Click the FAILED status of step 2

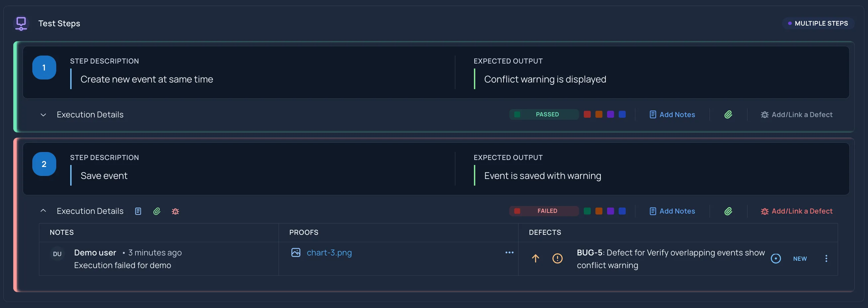544,211
